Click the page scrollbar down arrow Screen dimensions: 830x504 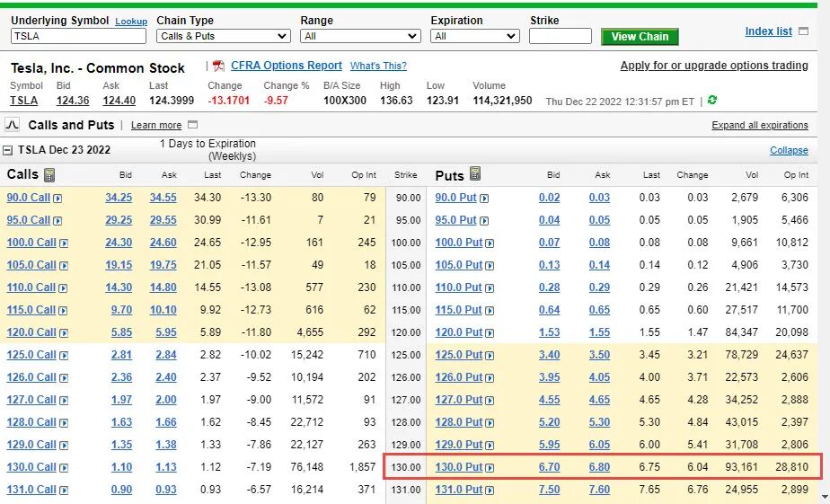click(x=824, y=498)
